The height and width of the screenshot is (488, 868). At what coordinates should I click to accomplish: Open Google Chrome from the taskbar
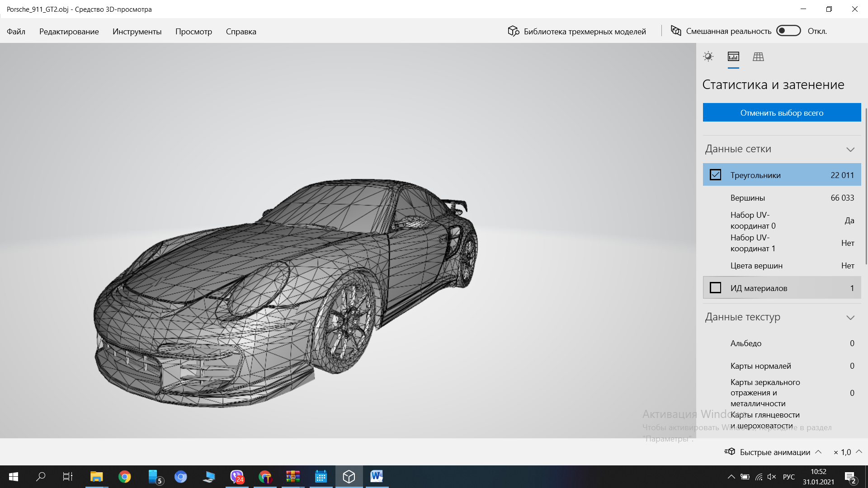click(125, 476)
